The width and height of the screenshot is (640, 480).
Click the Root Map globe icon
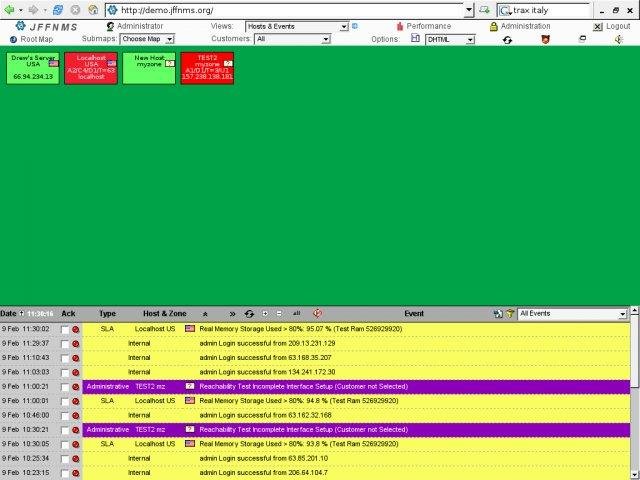(x=13, y=40)
